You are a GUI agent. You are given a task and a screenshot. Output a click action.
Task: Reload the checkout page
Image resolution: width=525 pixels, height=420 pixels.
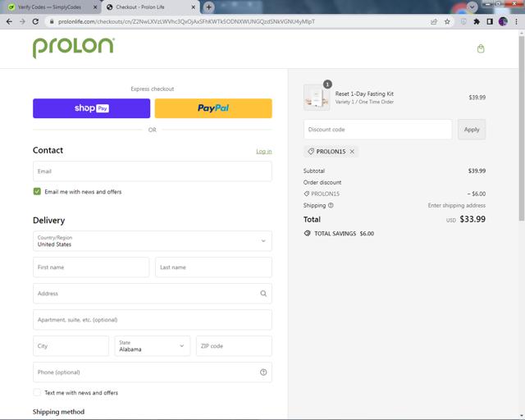[x=35, y=22]
